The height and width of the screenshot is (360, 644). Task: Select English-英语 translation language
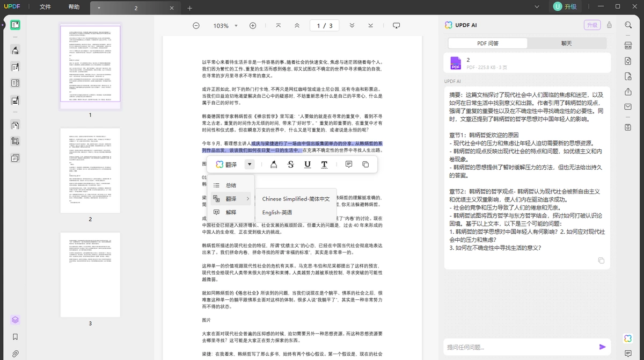pos(296,212)
